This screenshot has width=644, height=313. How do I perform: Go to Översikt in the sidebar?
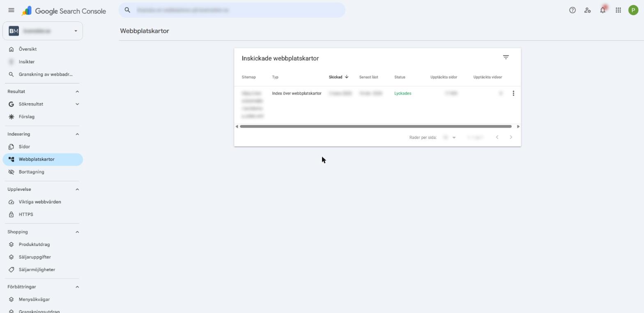[x=43, y=49]
